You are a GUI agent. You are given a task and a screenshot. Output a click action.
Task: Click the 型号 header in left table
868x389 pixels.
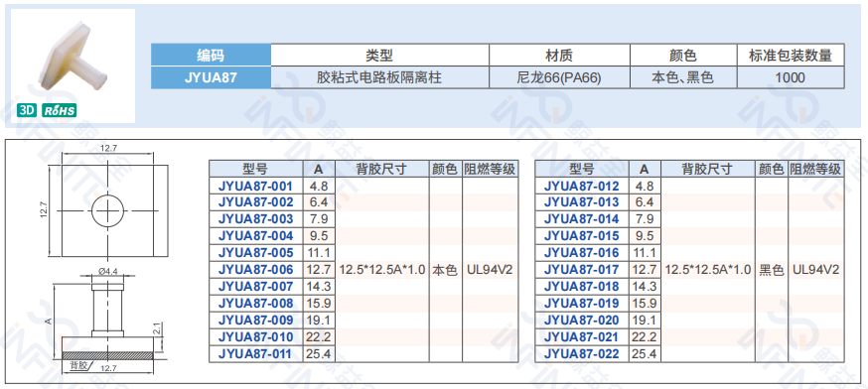256,169
